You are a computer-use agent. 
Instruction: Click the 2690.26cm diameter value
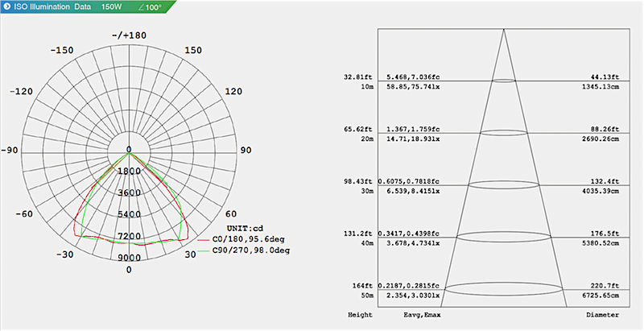[601, 139]
